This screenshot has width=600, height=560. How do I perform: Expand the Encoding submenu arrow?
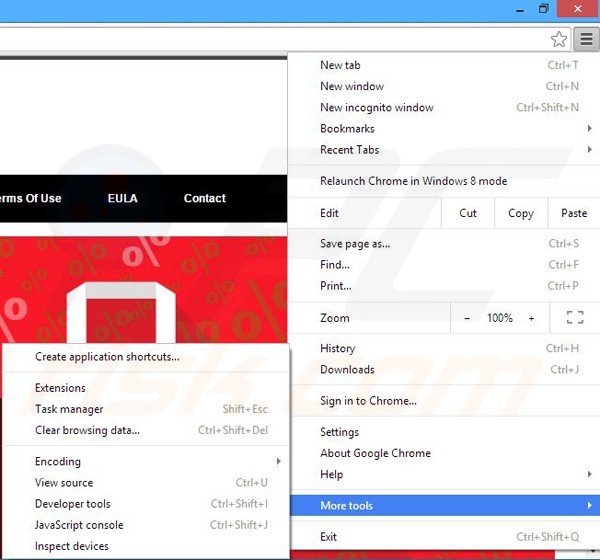click(279, 462)
